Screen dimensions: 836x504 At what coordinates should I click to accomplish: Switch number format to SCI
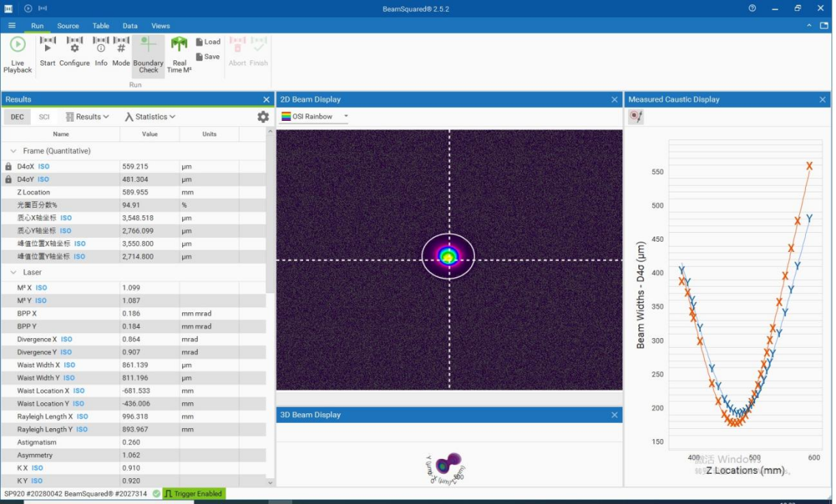point(44,117)
